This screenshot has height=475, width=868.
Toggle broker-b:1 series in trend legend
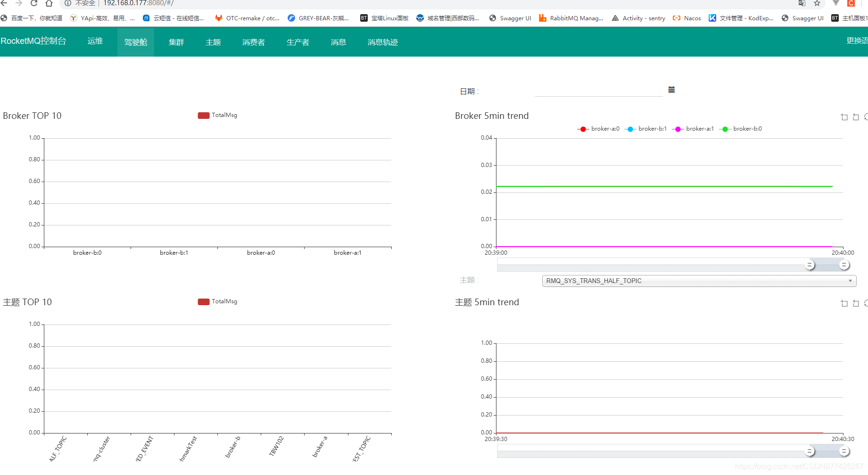click(645, 129)
